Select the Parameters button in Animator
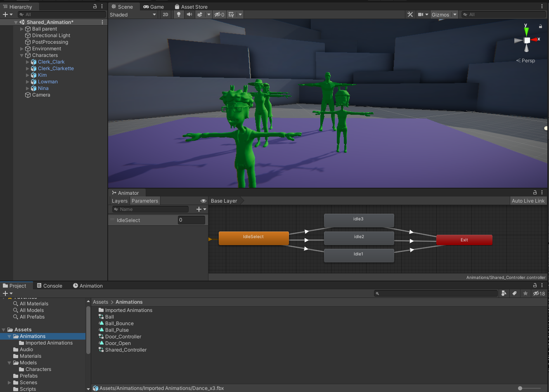 pos(144,201)
